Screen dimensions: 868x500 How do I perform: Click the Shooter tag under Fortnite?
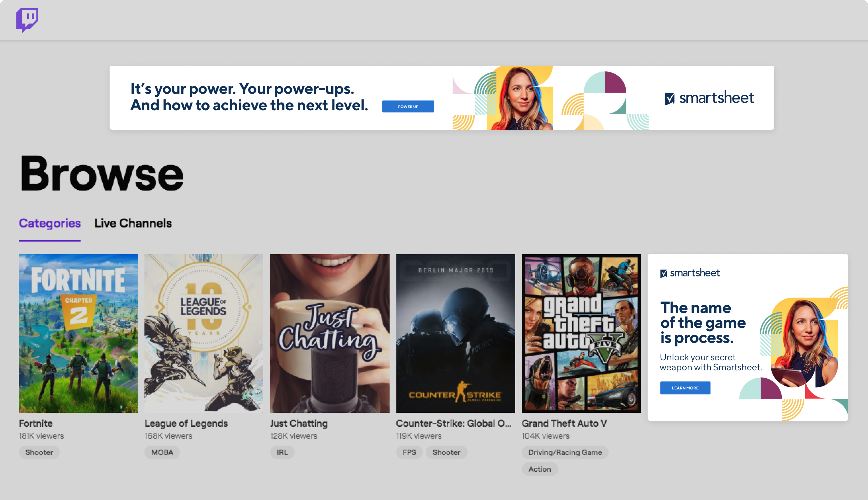pos(39,452)
